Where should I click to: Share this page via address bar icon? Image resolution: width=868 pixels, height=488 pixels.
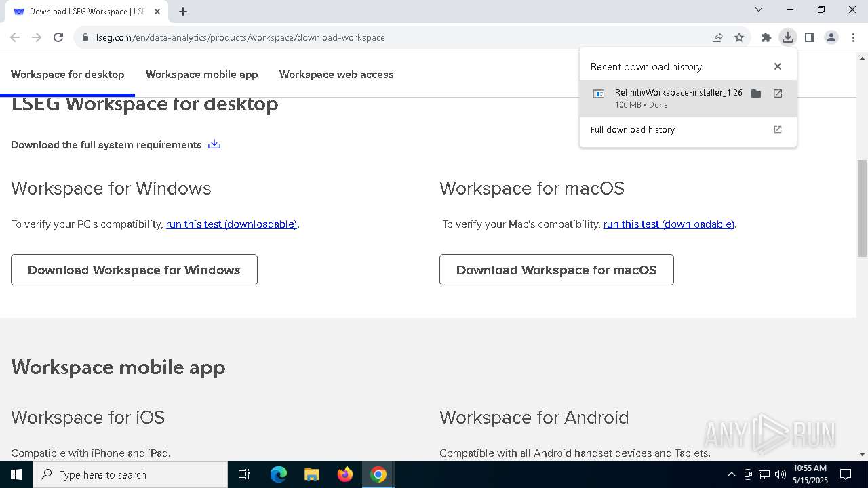coord(717,37)
